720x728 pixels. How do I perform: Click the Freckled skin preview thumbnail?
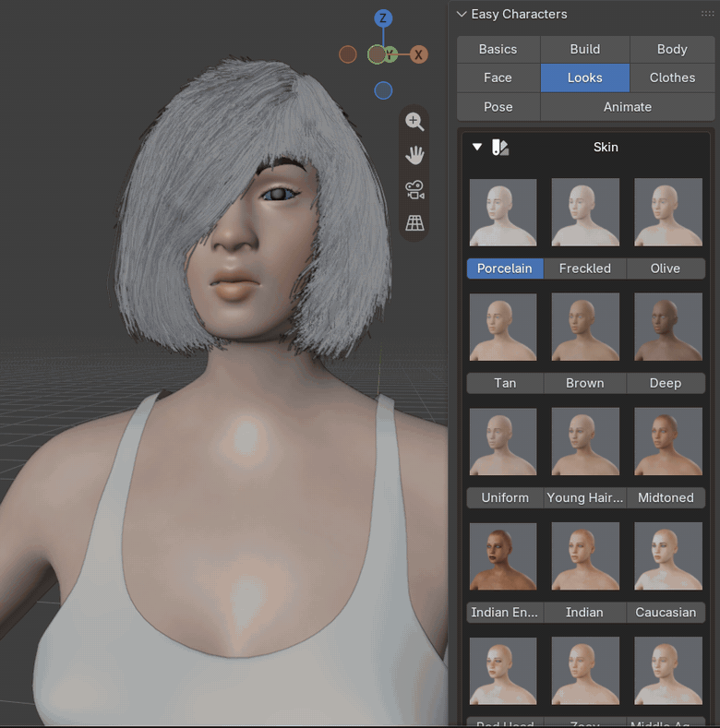tap(585, 212)
